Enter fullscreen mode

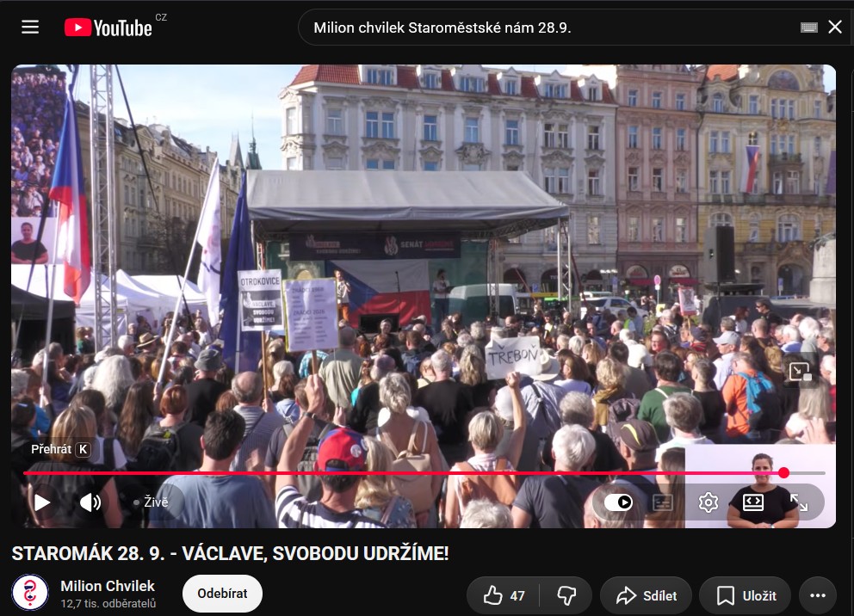tap(799, 502)
